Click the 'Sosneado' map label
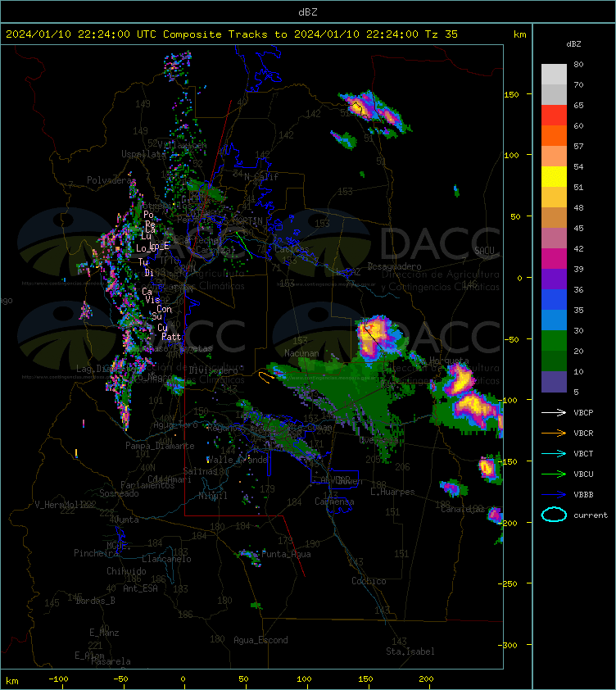 tap(119, 493)
